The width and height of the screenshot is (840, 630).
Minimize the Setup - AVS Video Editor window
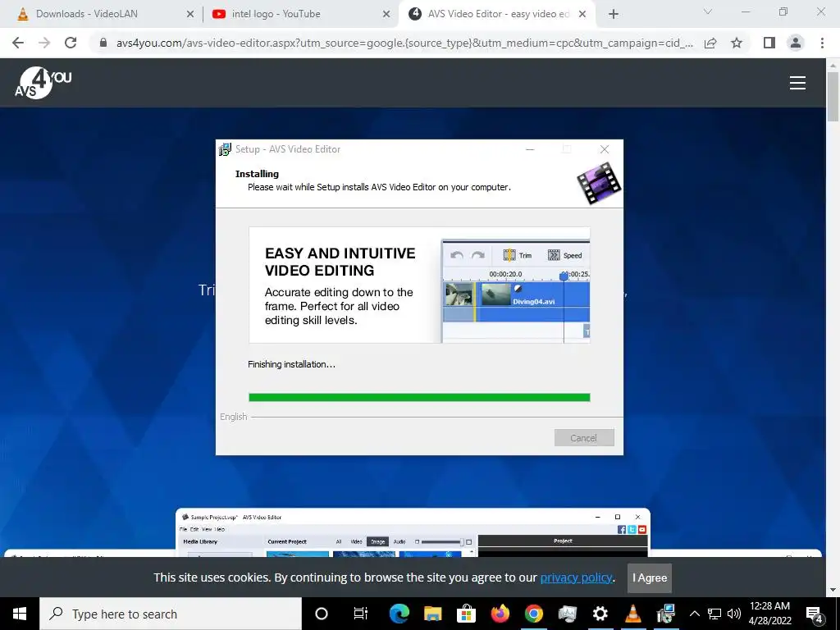pyautogui.click(x=530, y=149)
